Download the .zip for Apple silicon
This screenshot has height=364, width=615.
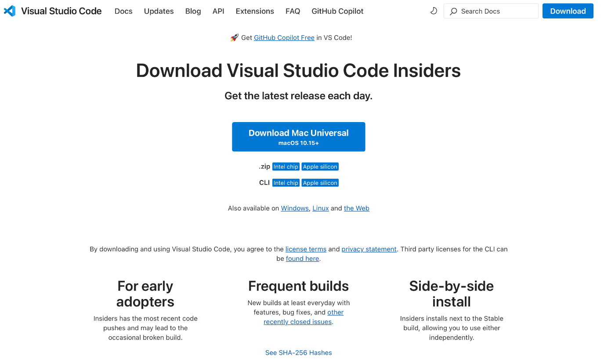tap(320, 167)
